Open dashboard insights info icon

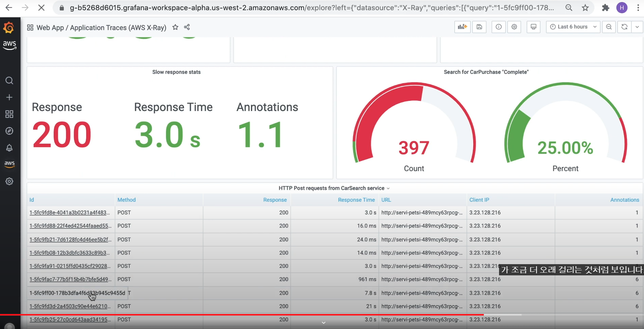[499, 27]
